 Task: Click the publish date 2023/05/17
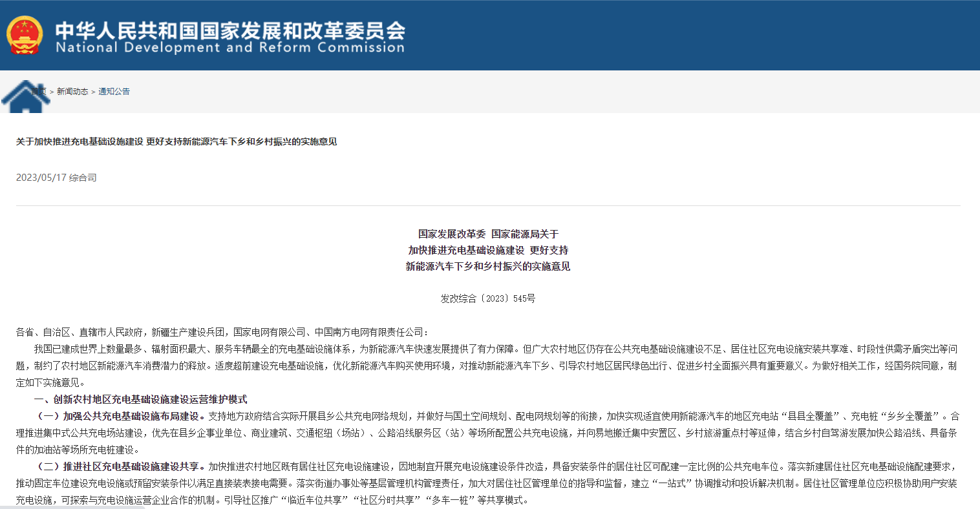(x=41, y=178)
